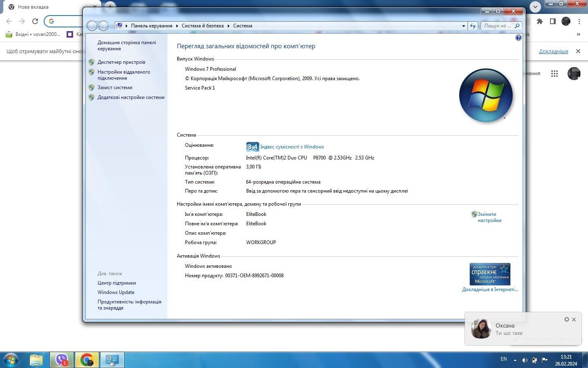The image size is (588, 368).
Task: Open the Windows Start button
Action: coord(11,360)
